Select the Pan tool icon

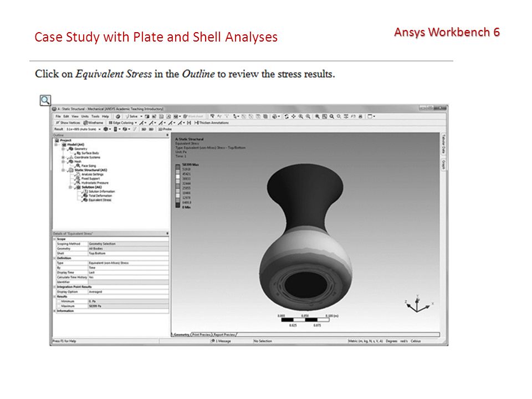294,116
